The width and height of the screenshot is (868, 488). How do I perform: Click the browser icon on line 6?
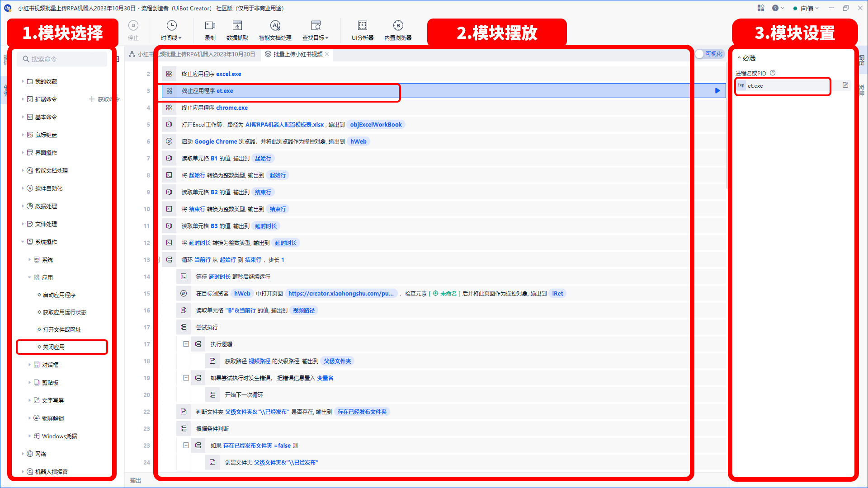tap(169, 141)
